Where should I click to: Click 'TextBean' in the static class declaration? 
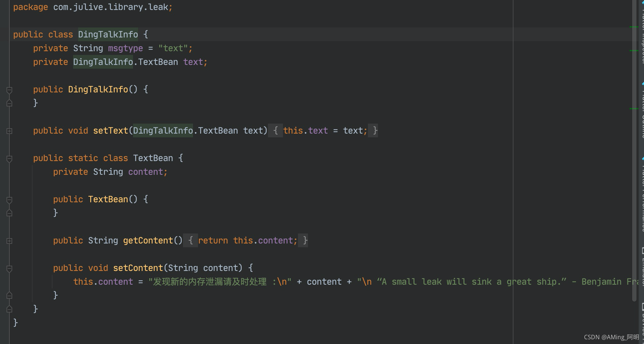153,158
